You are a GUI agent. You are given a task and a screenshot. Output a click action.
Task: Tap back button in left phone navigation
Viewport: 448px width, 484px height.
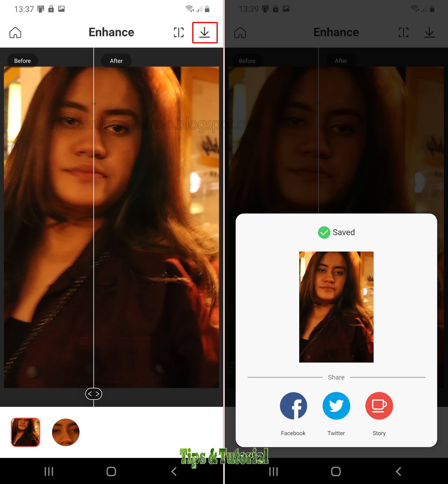(174, 472)
